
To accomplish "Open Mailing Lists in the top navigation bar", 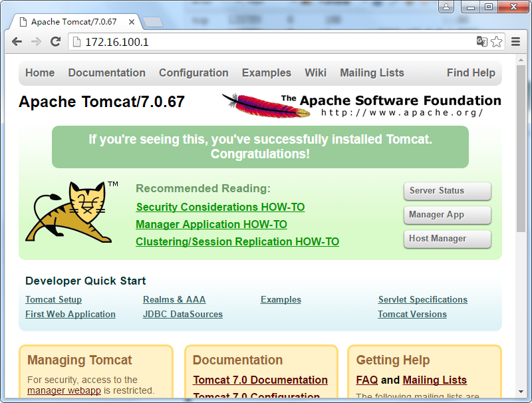I will (x=372, y=72).
